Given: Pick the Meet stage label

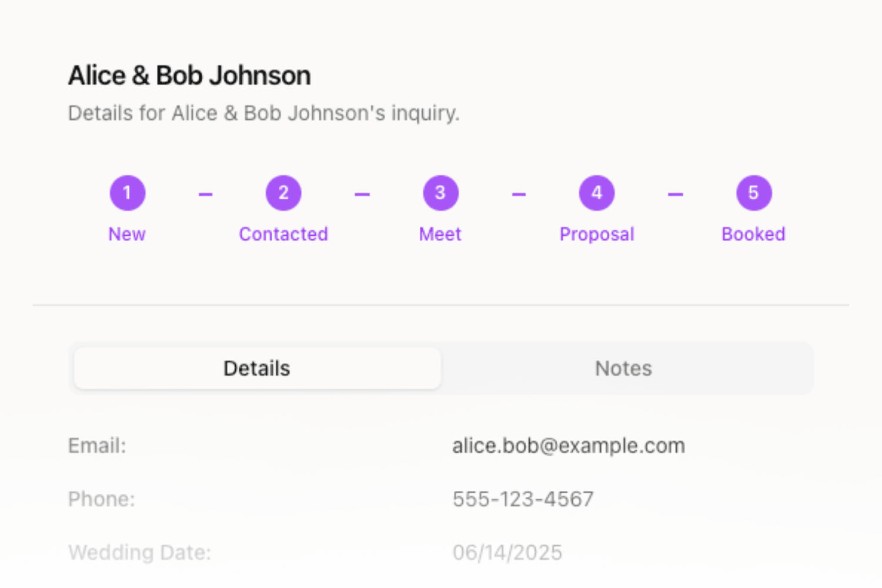Looking at the screenshot, I should coord(440,234).
